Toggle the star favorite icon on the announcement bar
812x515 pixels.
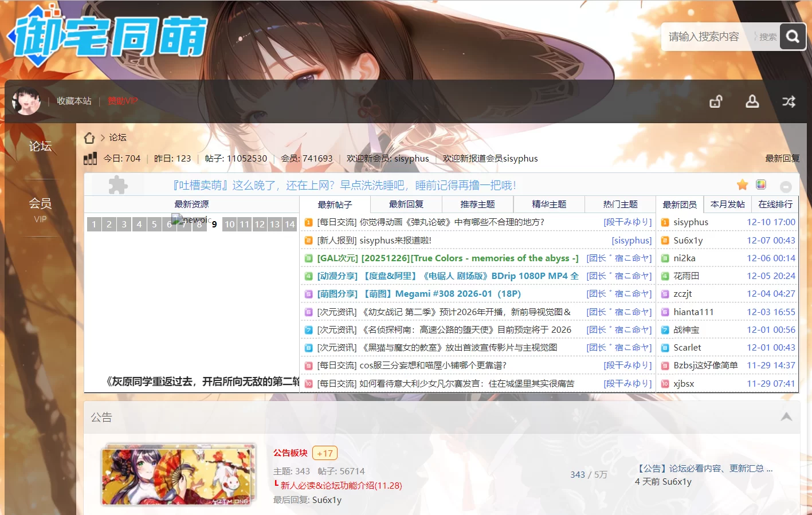743,184
